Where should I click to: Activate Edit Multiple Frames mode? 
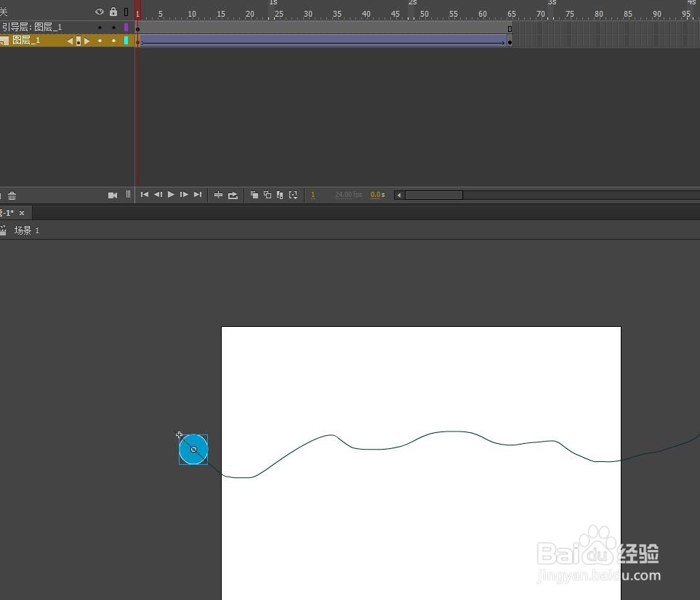(280, 195)
